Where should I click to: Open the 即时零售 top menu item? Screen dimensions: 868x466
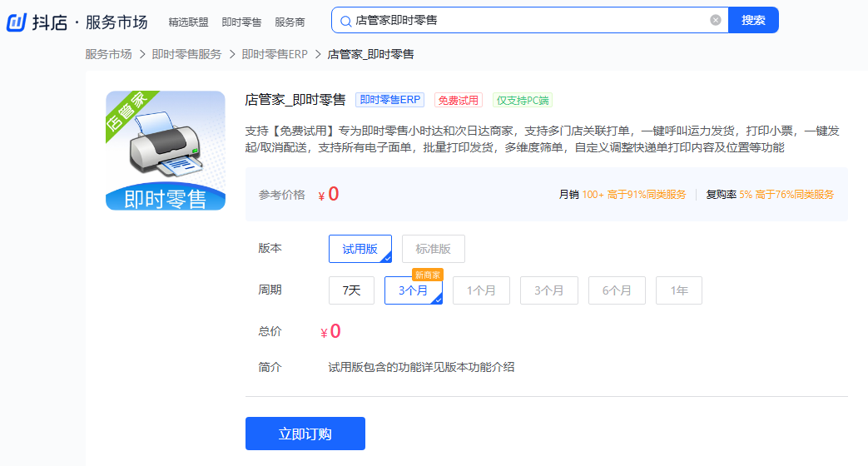point(241,22)
